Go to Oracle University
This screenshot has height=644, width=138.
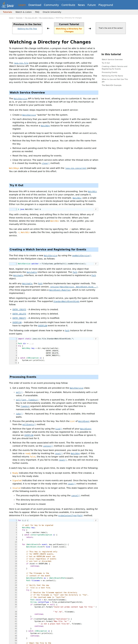point(52,12)
